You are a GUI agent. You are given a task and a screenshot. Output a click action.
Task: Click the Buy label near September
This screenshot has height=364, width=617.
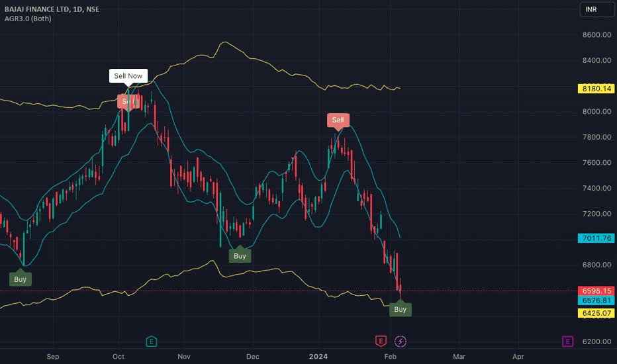point(20,279)
